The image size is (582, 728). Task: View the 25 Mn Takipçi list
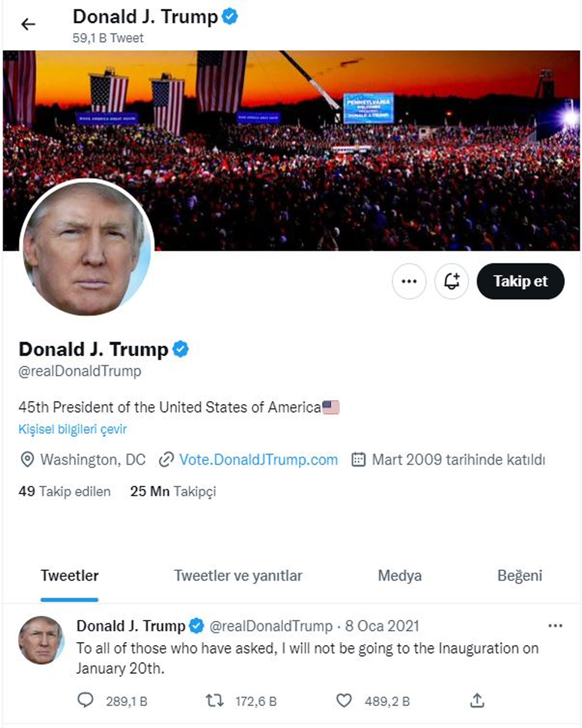tap(173, 491)
